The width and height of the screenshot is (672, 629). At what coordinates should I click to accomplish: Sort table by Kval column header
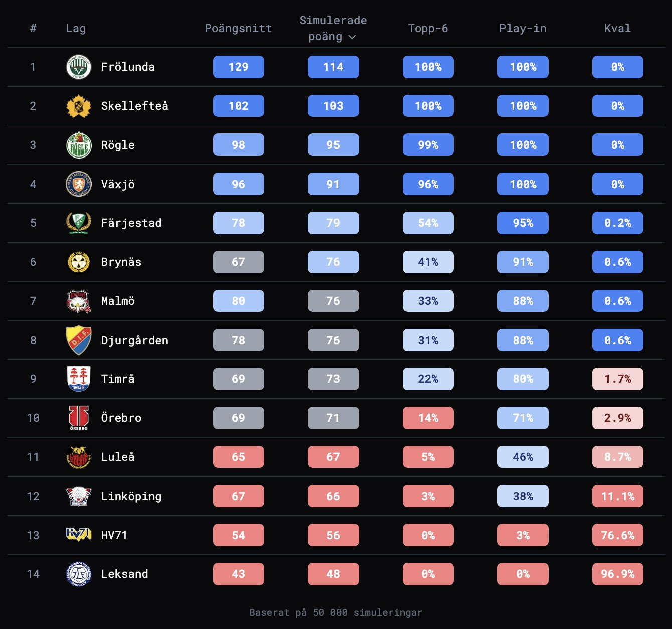[x=617, y=28]
